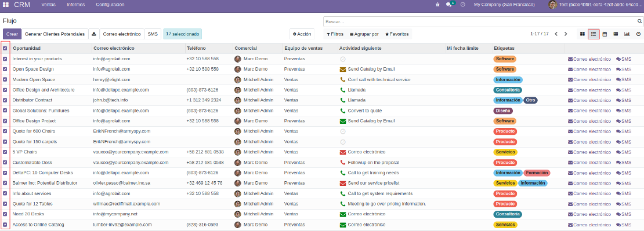
Task: Uncheck the Distributor Contract row checkbox
Action: click(5, 100)
